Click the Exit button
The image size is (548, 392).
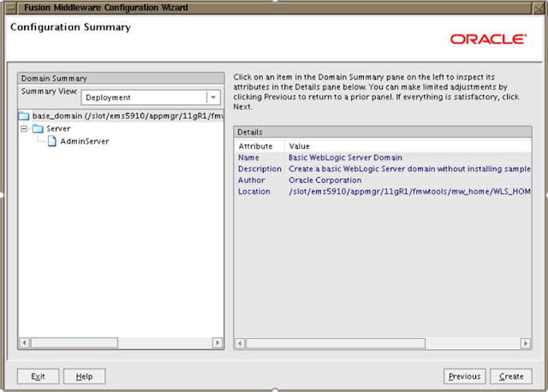click(x=38, y=377)
